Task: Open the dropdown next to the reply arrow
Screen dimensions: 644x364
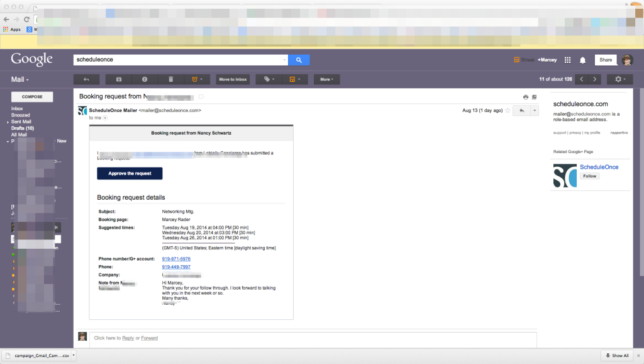Action: 535,111
